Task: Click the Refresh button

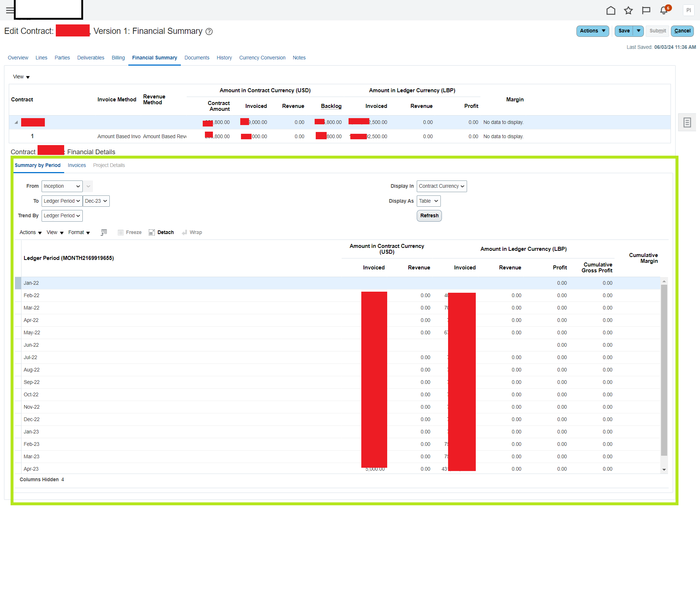Action: (429, 215)
